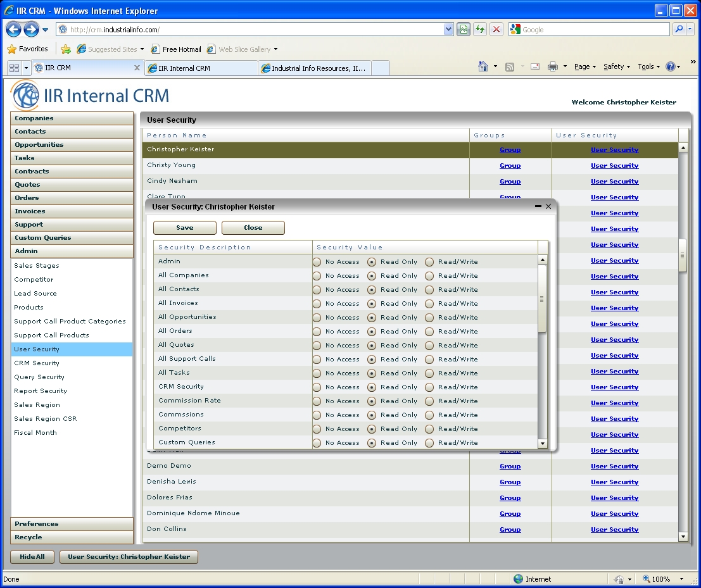701x588 pixels.
Task: Click the Help question mark icon
Action: [x=671, y=66]
